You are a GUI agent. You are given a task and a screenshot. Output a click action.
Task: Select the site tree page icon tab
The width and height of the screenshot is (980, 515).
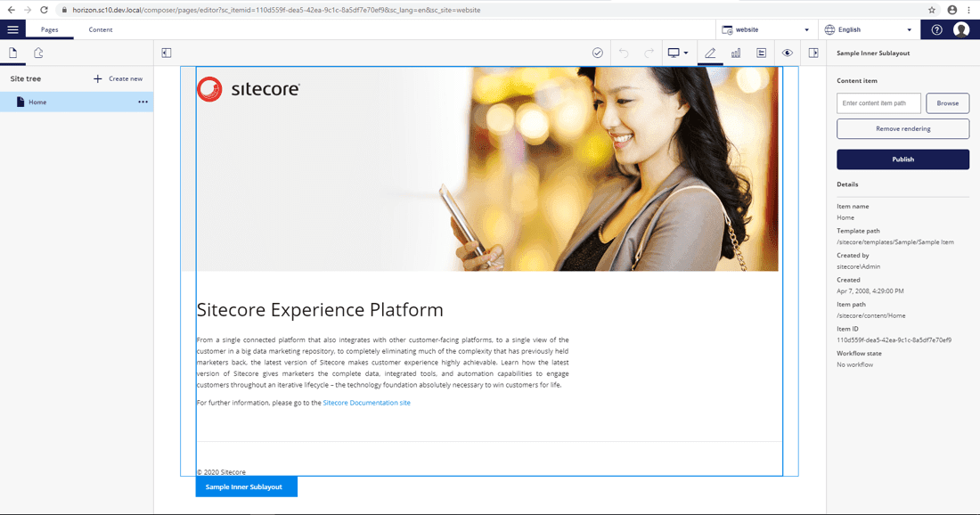click(12, 53)
